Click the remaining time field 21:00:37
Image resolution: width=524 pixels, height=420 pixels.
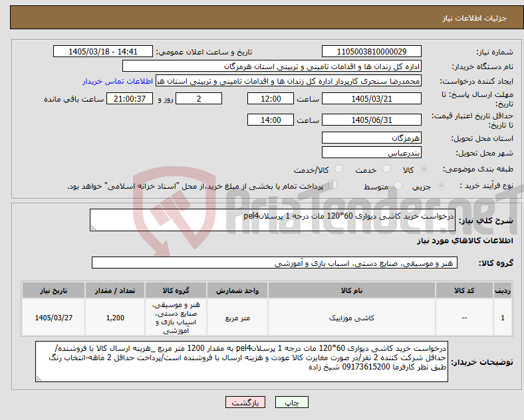pos(130,98)
